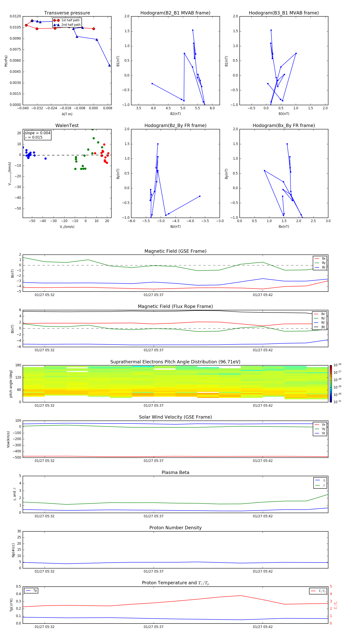Click the Suprathermal Electrons Pitch Angle Distribution title

click(x=175, y=362)
